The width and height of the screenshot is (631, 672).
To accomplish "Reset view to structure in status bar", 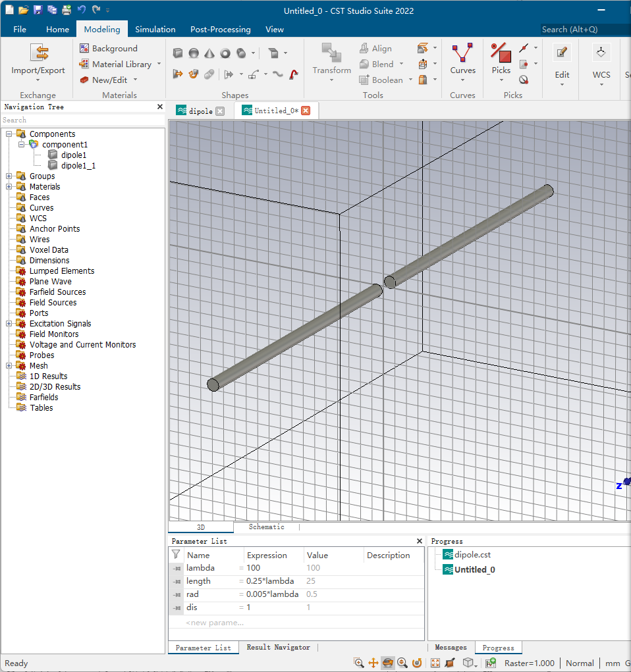I will point(435,663).
